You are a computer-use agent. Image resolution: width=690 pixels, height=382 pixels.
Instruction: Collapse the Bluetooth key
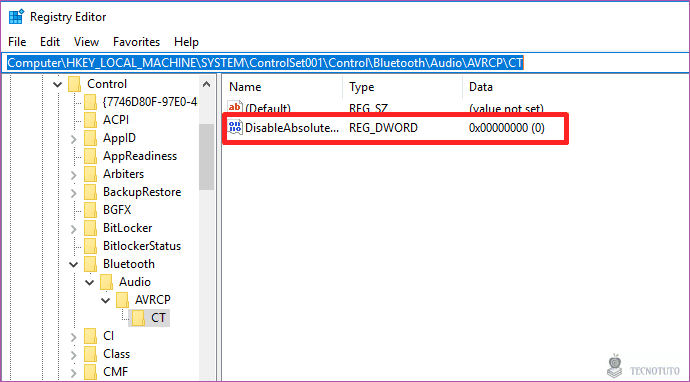pyautogui.click(x=73, y=264)
